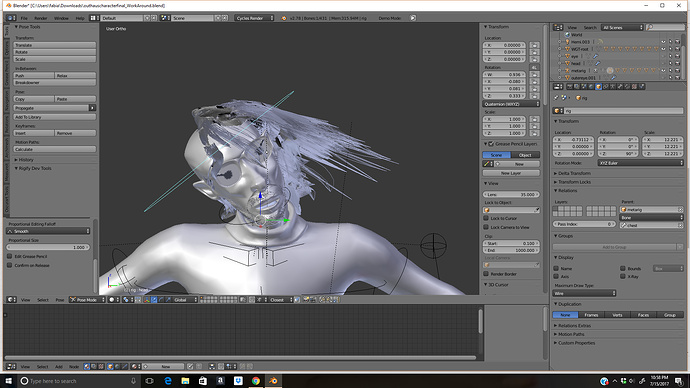
Task: Click the Lens value field
Action: [x=511, y=194]
